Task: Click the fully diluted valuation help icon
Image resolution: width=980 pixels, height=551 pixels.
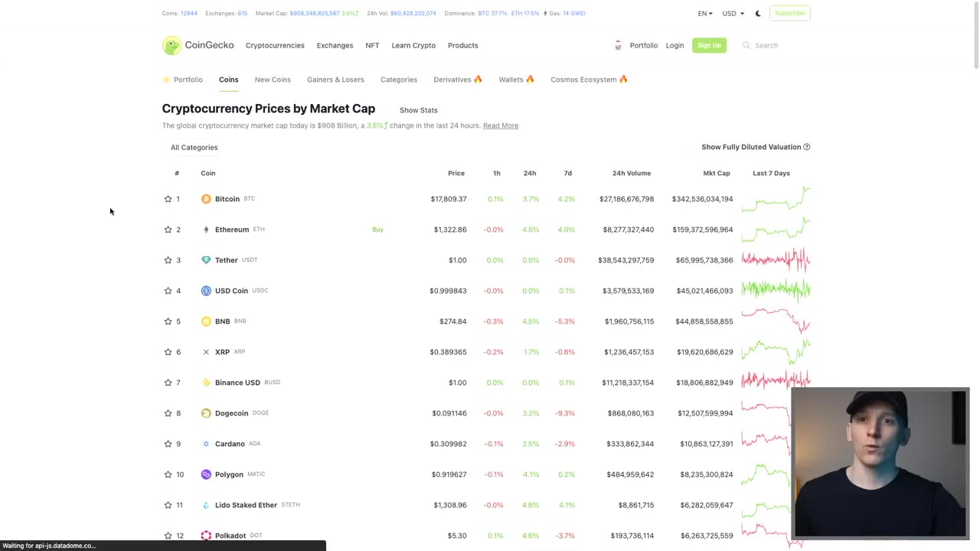Action: coord(806,147)
